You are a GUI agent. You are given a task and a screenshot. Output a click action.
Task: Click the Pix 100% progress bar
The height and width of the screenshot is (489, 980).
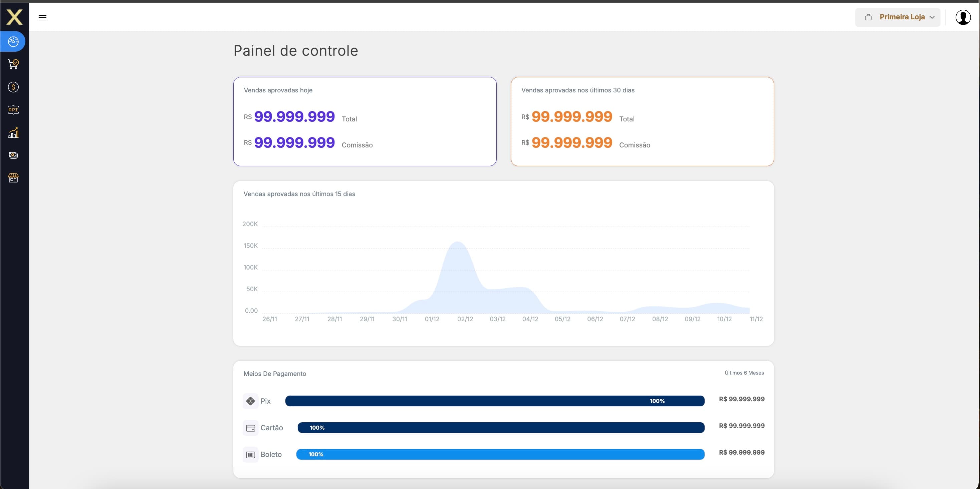tap(495, 401)
